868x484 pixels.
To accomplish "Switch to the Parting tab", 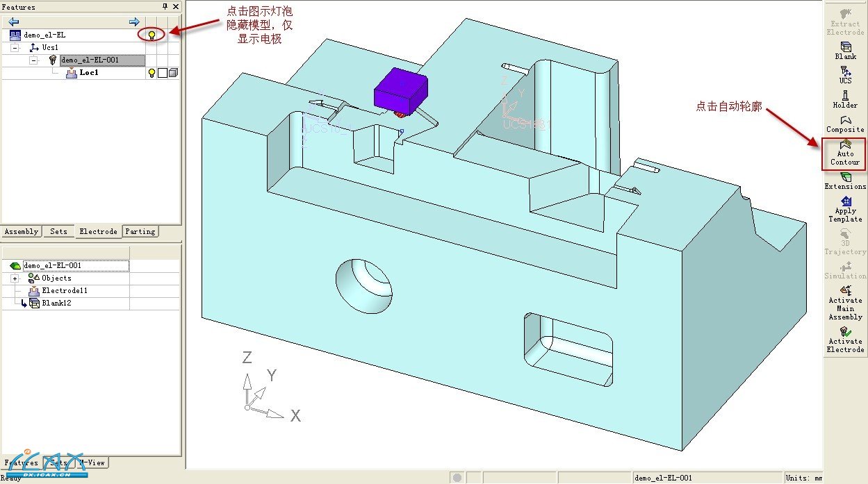I will pos(140,231).
